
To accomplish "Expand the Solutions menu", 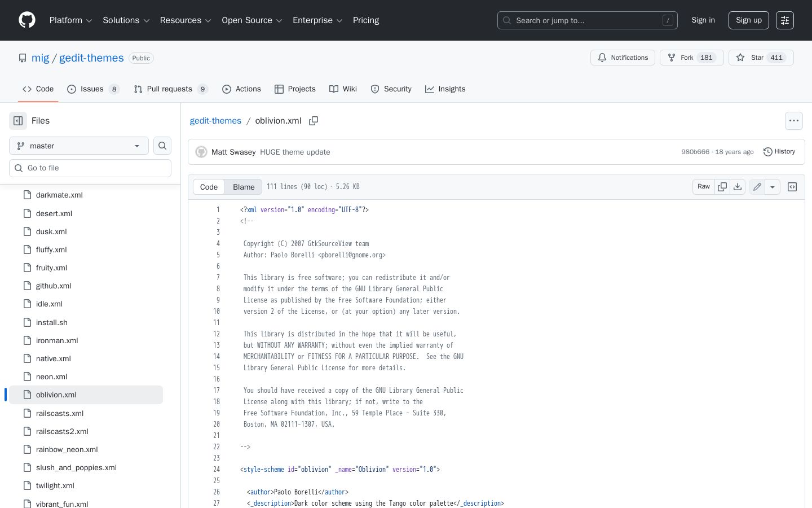I will coord(126,20).
